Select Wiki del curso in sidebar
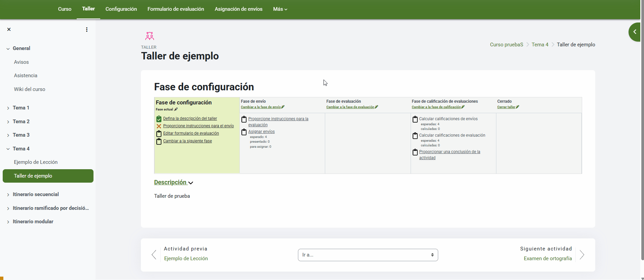 tap(30, 89)
